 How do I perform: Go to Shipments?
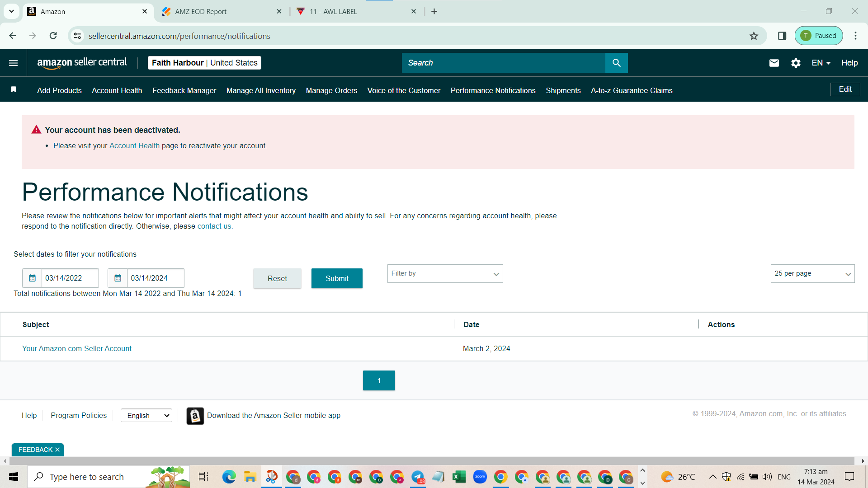563,90
